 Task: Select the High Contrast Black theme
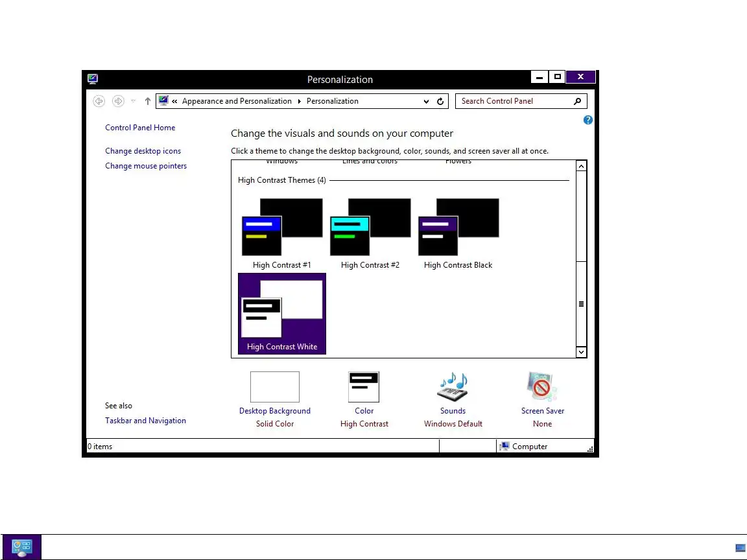(x=458, y=234)
